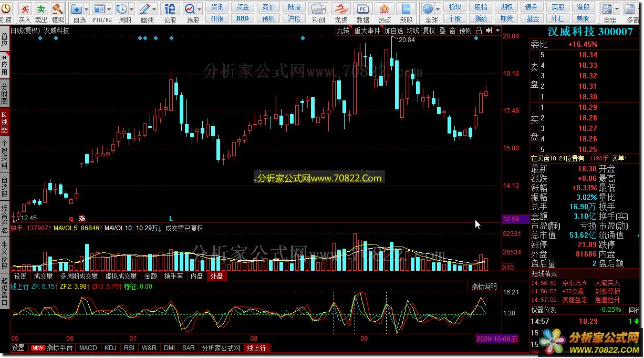Click the 20.84 peak price label
The height and width of the screenshot is (358, 644).
point(407,40)
